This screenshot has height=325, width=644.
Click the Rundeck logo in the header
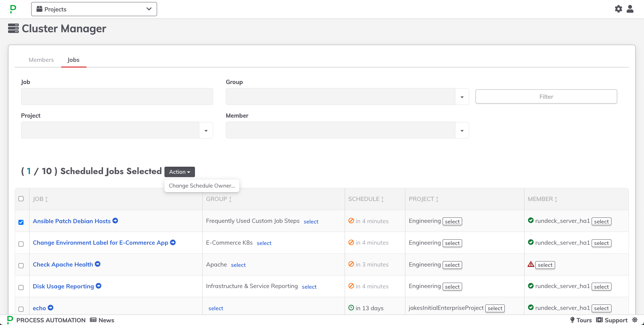pyautogui.click(x=13, y=9)
